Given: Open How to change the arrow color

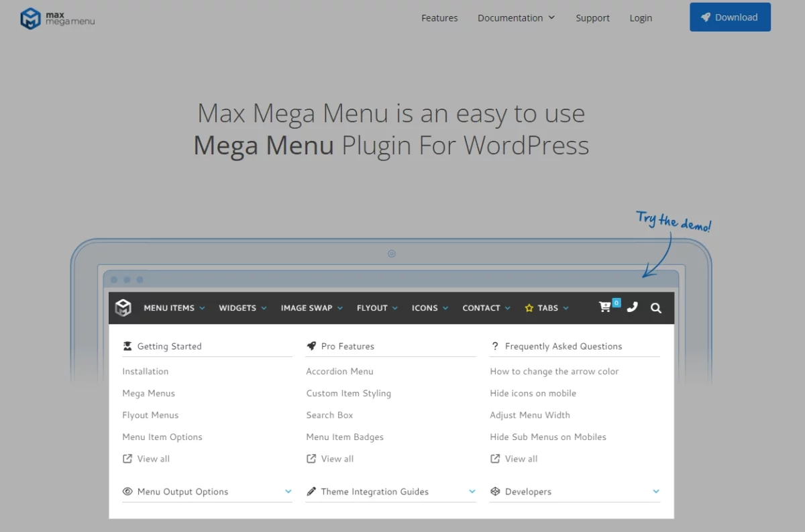Looking at the screenshot, I should (554, 371).
